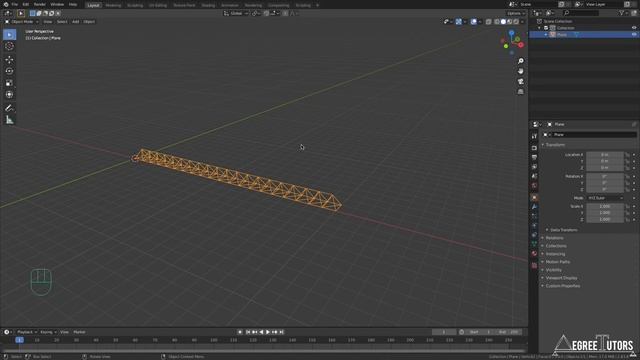
Task: Open the viewport View menu
Action: point(48,22)
